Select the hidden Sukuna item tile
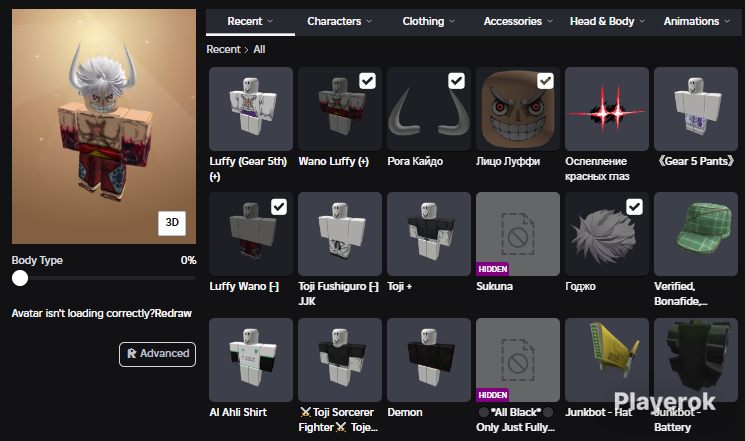 [518, 234]
